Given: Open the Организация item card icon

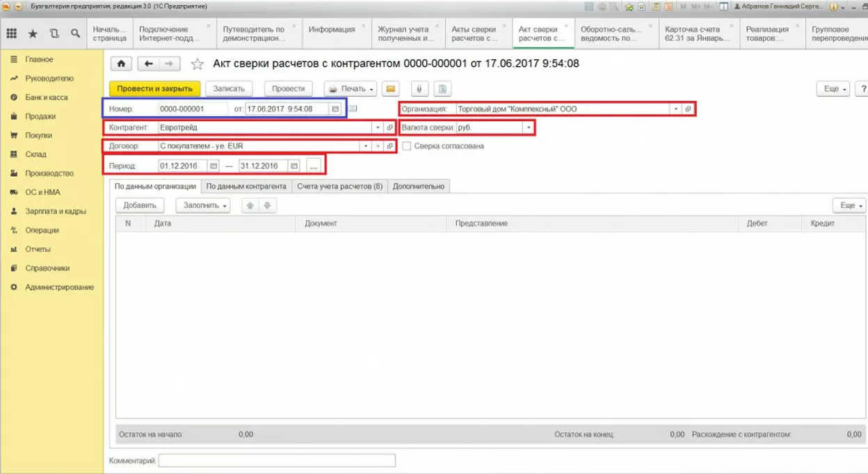Looking at the screenshot, I should (x=688, y=109).
